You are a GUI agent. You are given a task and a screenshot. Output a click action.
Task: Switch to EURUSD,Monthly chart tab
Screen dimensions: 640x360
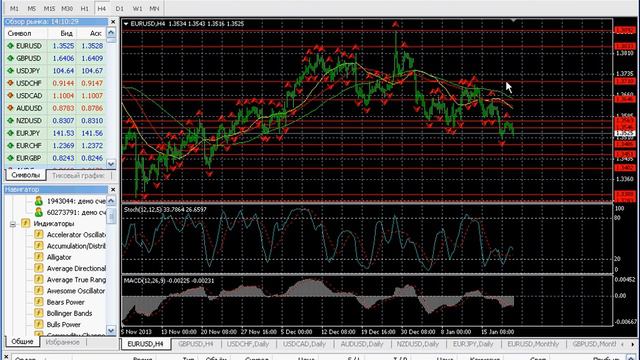[x=533, y=344]
